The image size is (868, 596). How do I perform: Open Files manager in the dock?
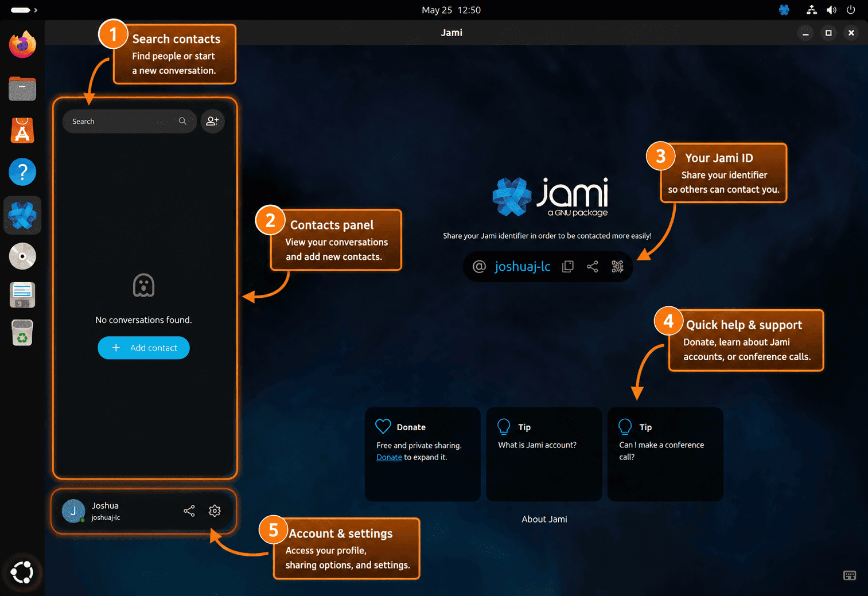(22, 88)
